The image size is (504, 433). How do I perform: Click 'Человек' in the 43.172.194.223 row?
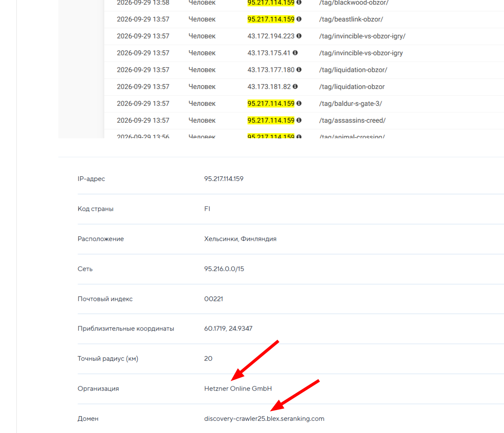[202, 36]
